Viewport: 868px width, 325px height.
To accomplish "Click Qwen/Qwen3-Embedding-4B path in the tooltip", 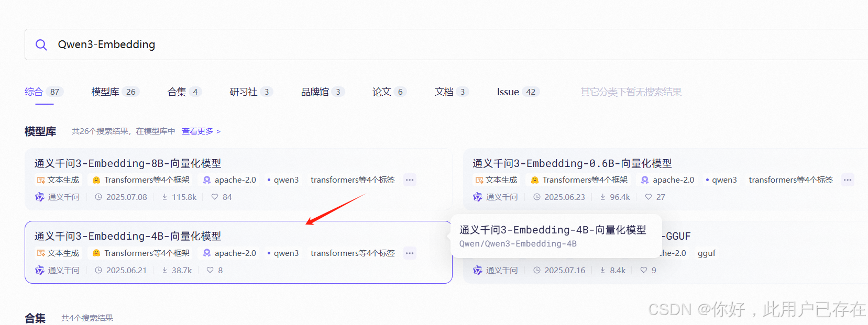I will 518,244.
